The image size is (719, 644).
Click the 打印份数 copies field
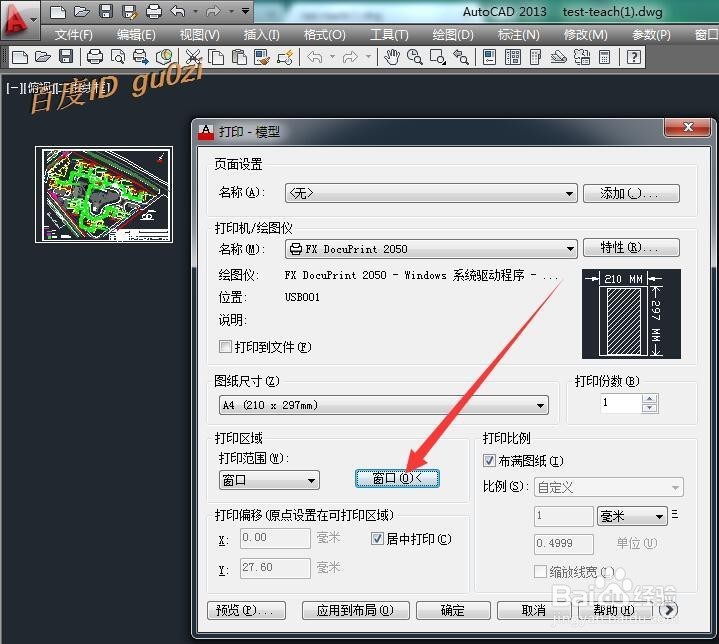pyautogui.click(x=621, y=403)
